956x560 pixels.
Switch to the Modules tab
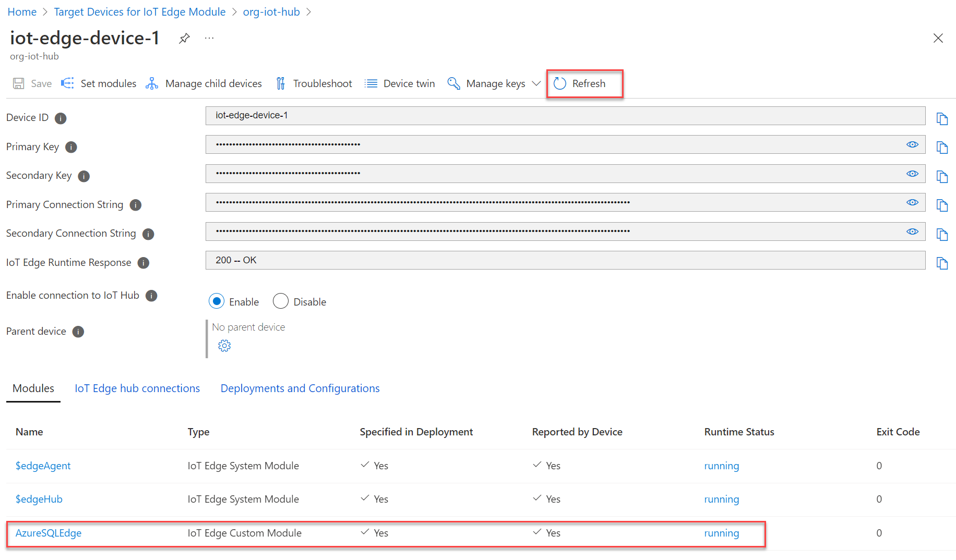(33, 388)
